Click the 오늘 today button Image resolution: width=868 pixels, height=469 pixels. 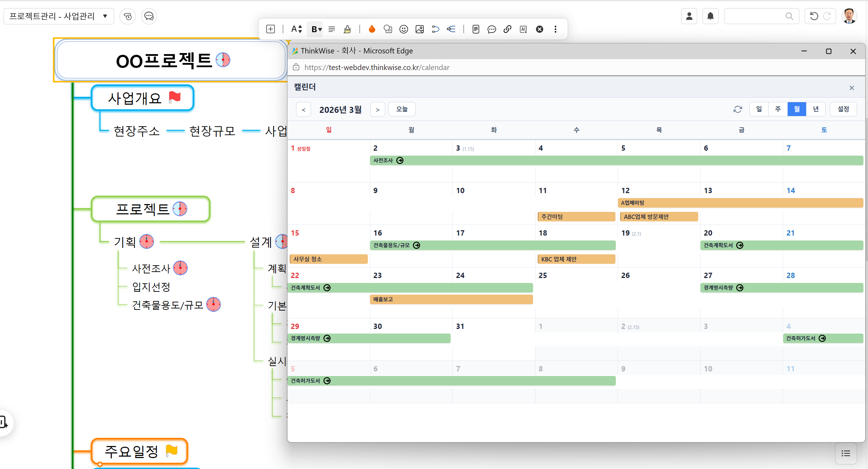coord(401,109)
